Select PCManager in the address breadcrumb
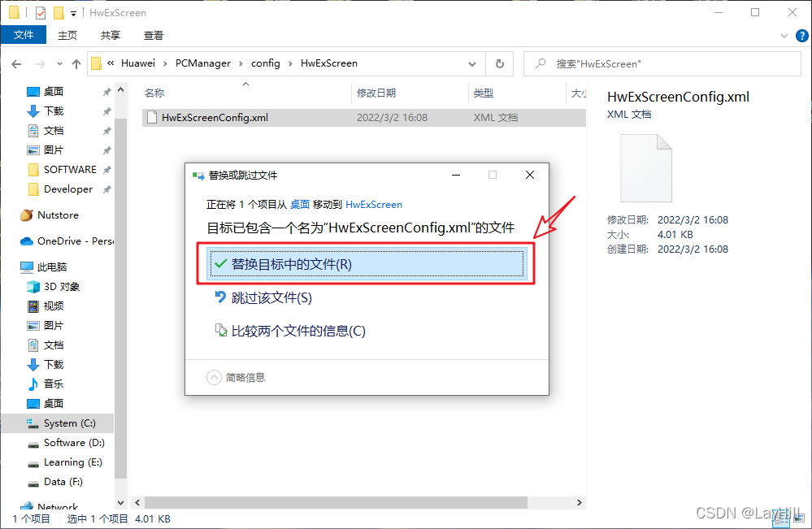 pos(203,63)
